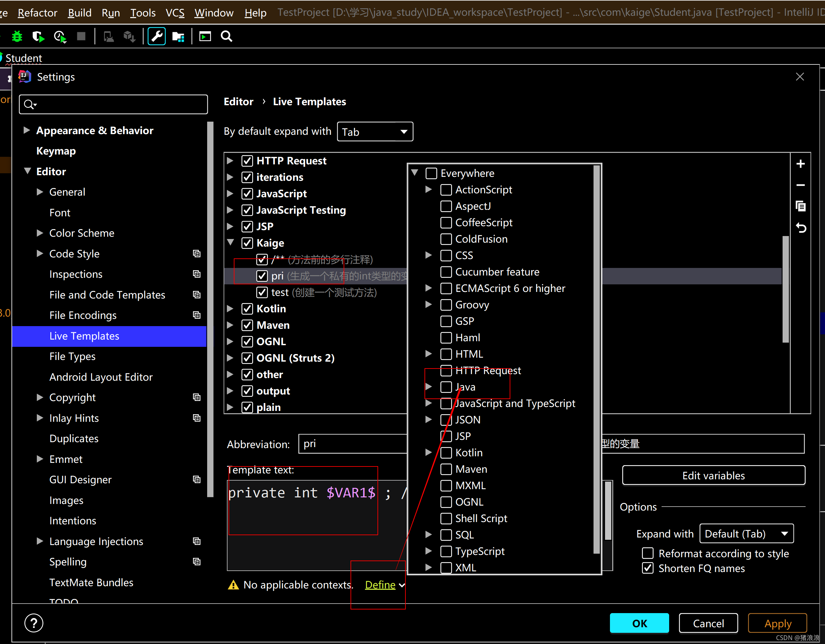Click project-level icon beside Language Injections
825x644 pixels.
coord(196,541)
